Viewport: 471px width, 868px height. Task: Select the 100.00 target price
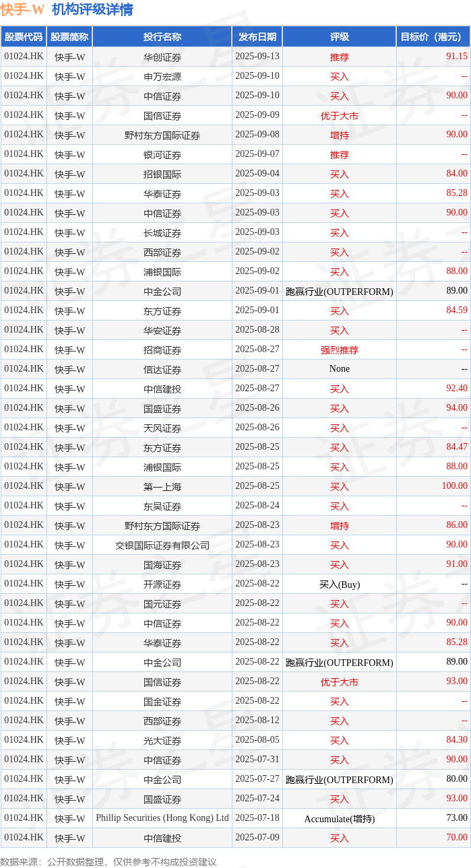(x=455, y=486)
